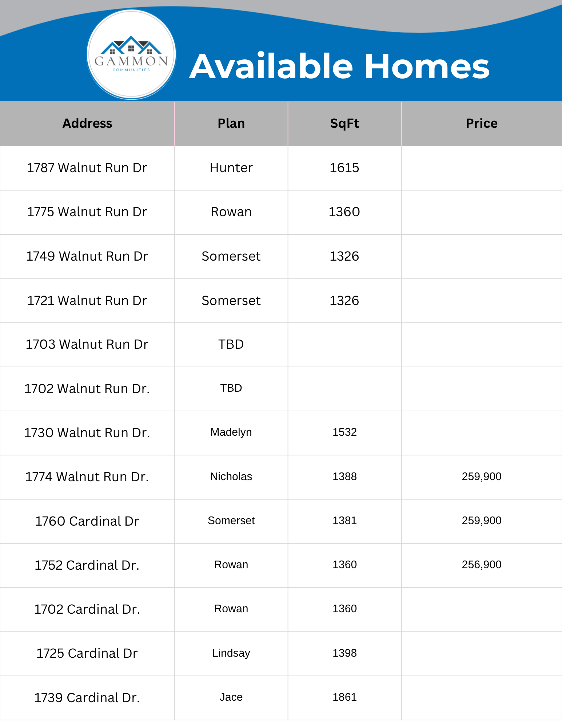The width and height of the screenshot is (562, 728).
Task: Click the Madelyn plan cell
Action: [231, 432]
